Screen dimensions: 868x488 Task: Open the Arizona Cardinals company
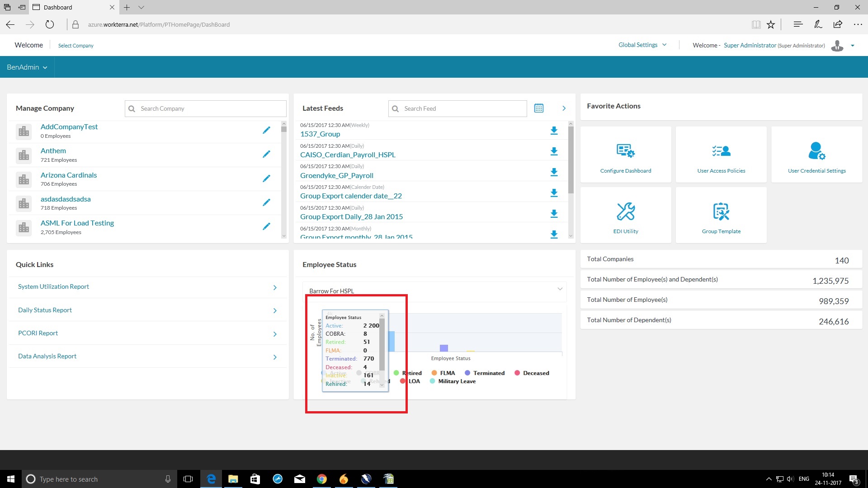pyautogui.click(x=68, y=175)
